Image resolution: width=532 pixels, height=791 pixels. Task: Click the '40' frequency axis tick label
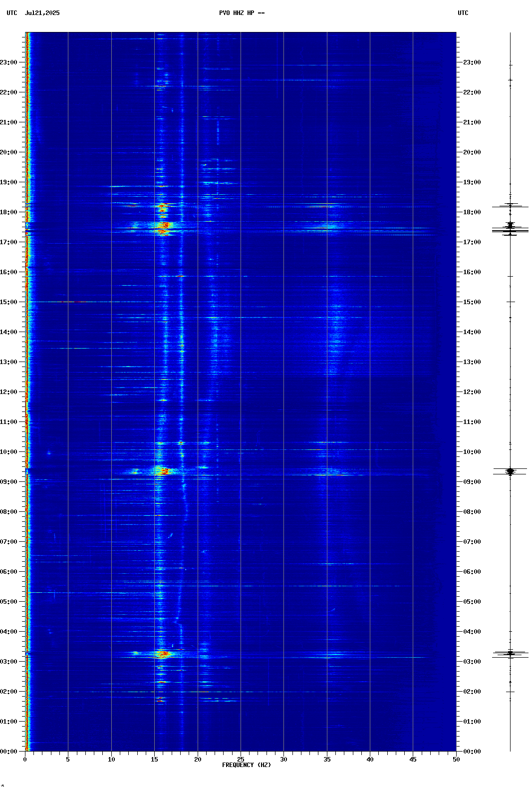tap(370, 760)
